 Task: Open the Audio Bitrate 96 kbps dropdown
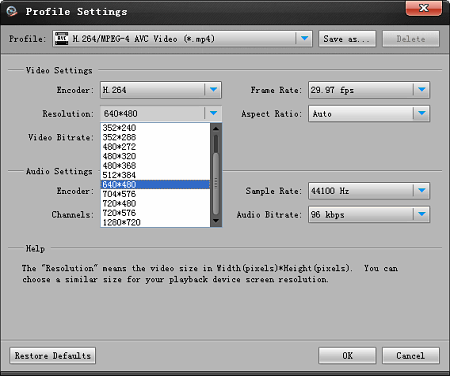point(422,214)
